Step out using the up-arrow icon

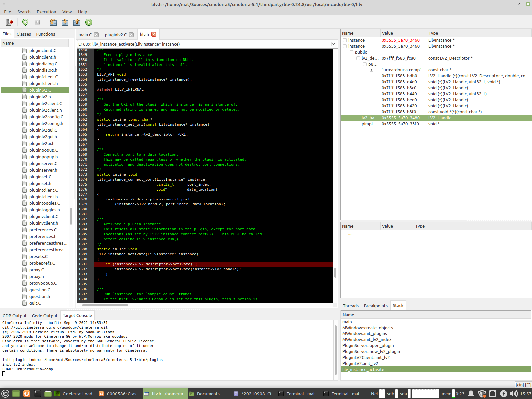(77, 22)
